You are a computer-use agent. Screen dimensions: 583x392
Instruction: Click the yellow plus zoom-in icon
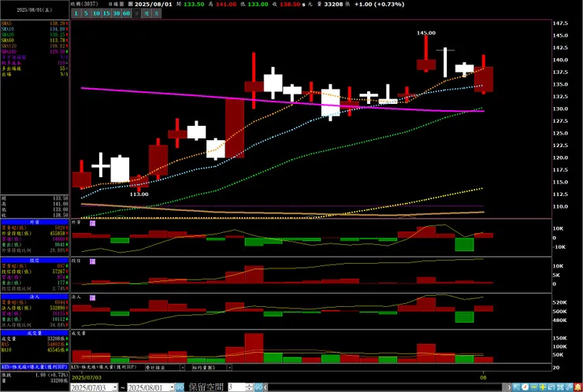point(543,387)
